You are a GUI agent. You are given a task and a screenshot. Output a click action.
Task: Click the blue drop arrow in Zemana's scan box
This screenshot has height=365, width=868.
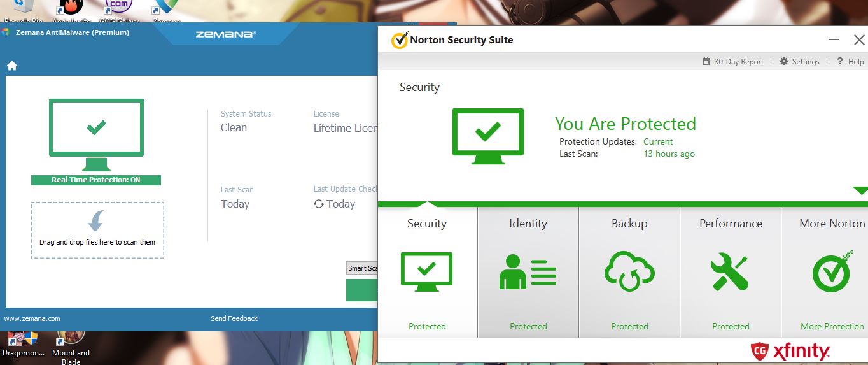coord(97,221)
